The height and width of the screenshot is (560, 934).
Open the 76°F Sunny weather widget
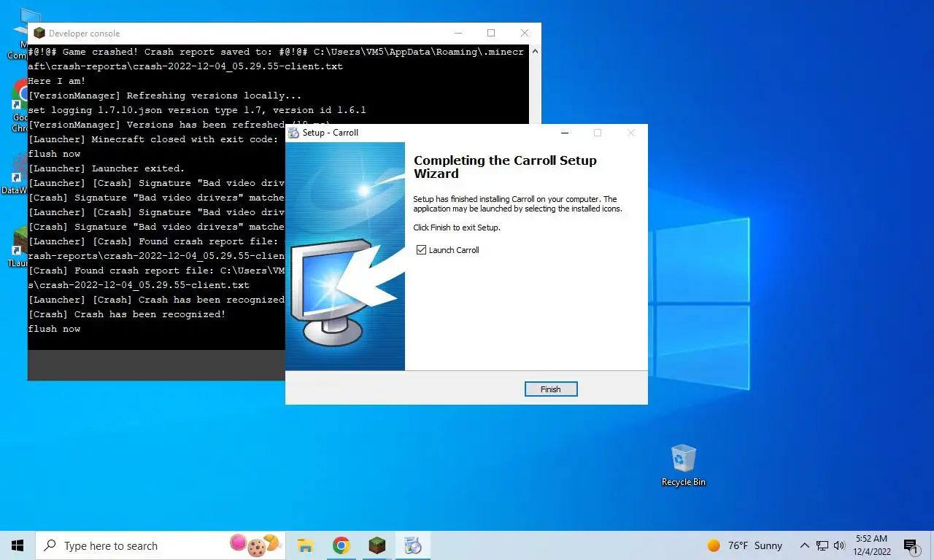tap(744, 545)
